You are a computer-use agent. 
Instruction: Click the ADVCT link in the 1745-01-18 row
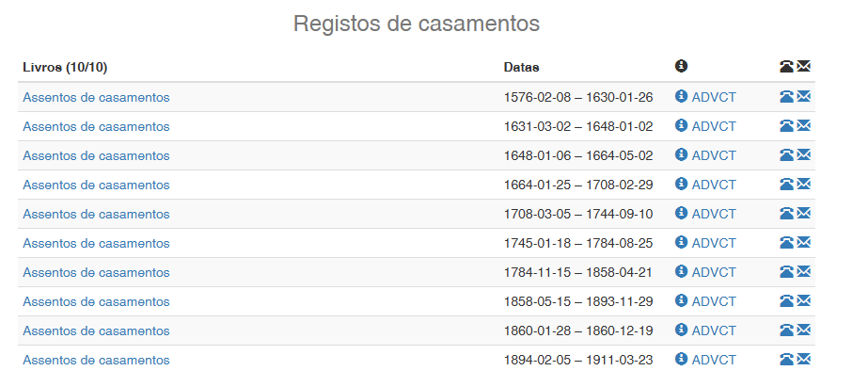714,243
